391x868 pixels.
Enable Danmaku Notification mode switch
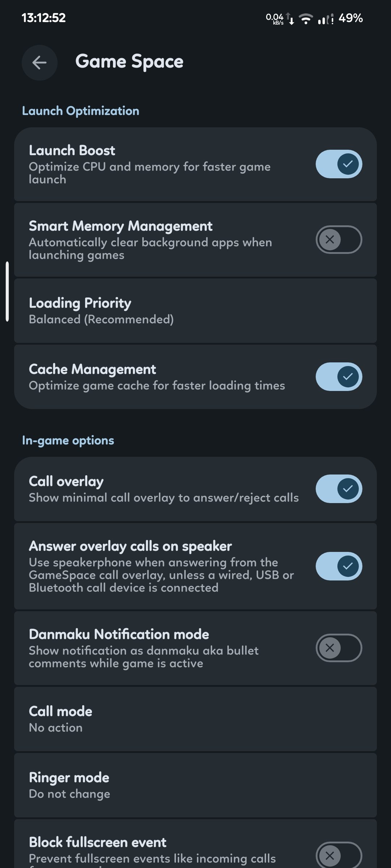click(x=339, y=648)
